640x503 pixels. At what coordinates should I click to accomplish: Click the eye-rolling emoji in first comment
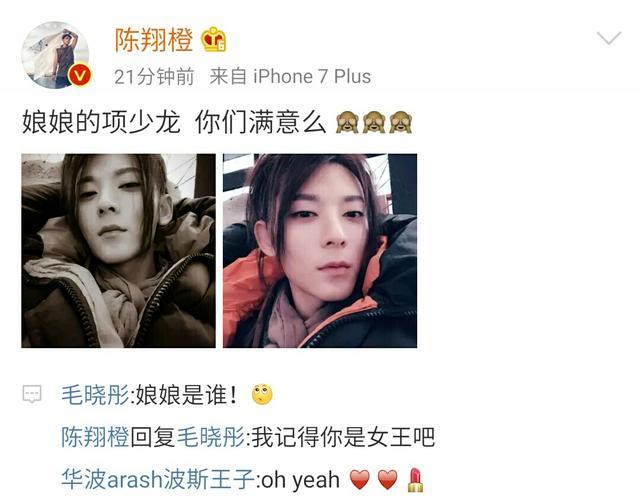[262, 394]
